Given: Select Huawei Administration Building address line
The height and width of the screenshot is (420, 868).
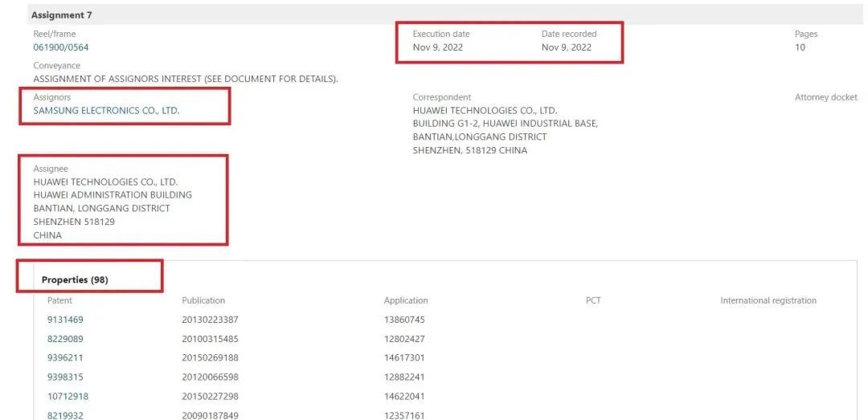Looking at the screenshot, I should click(113, 195).
